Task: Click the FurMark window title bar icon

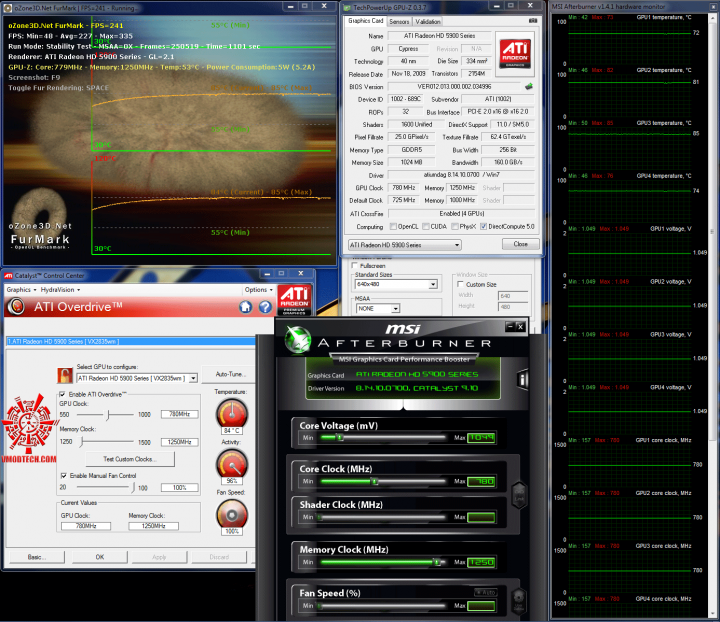Action: coord(8,8)
